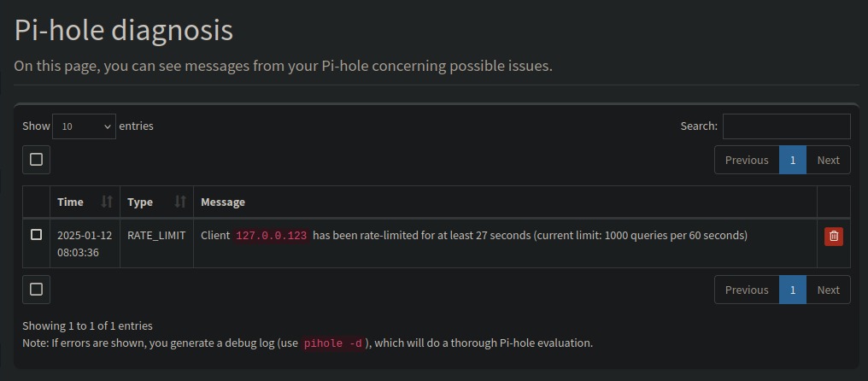The width and height of the screenshot is (868, 381).
Task: Delete the RATE_LIMIT message with trash icon
Action: click(834, 237)
